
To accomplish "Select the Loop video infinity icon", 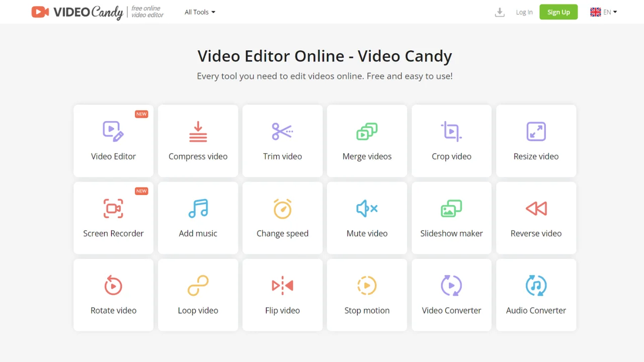I will [198, 286].
